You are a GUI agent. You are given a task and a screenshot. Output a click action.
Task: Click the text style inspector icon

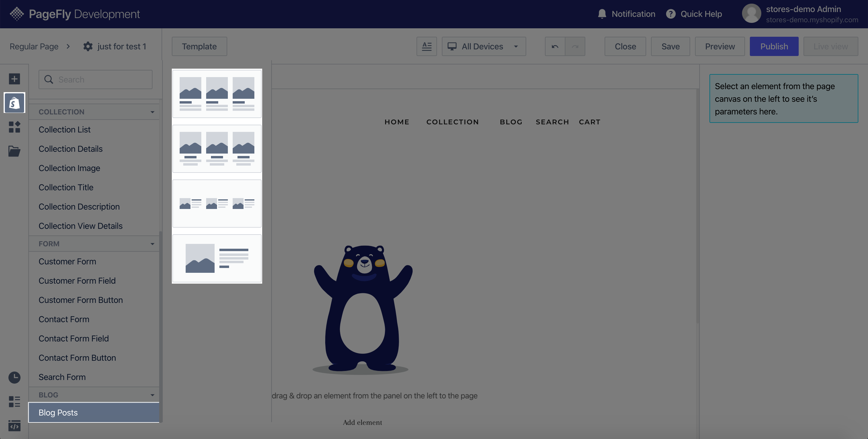[426, 46]
